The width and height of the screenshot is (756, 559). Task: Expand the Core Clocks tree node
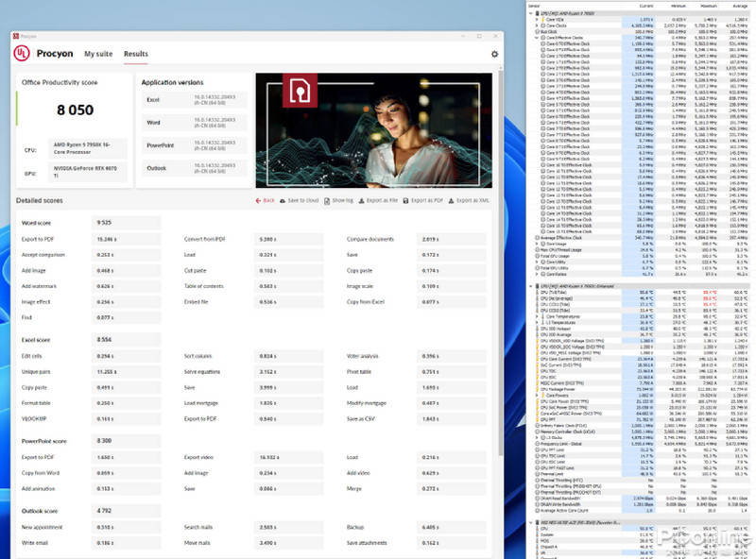[537, 25]
